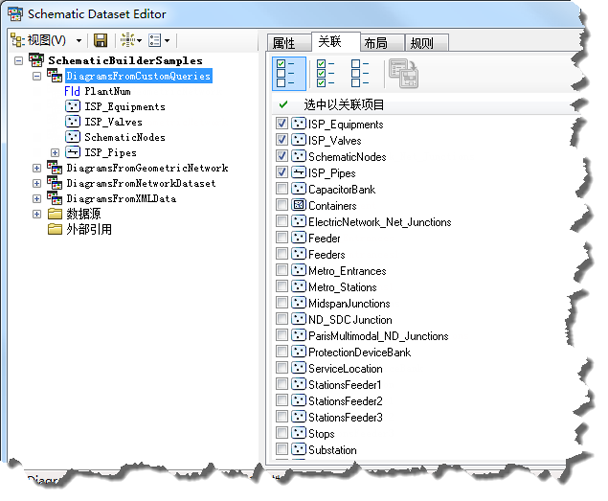Viewport: 608px width, 501px height.
Task: Click the SchematicBuilderSamples dataset icon
Action: [36, 60]
